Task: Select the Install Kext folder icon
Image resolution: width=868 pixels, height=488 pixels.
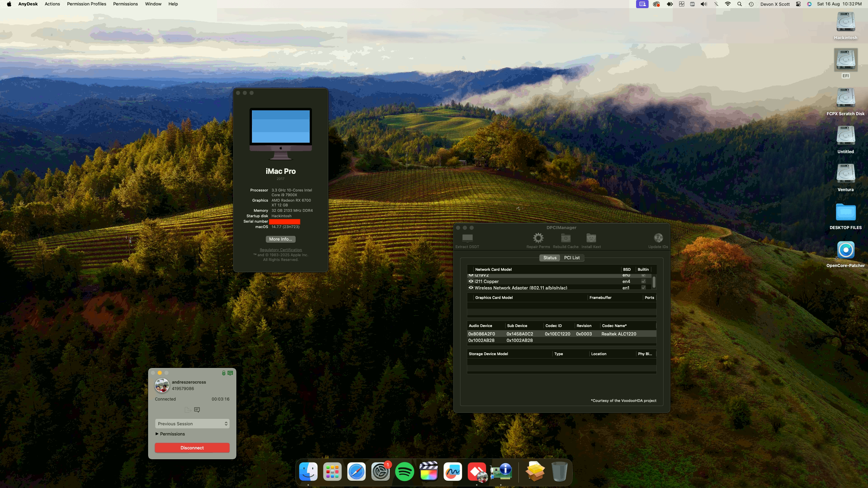Action: (x=591, y=238)
